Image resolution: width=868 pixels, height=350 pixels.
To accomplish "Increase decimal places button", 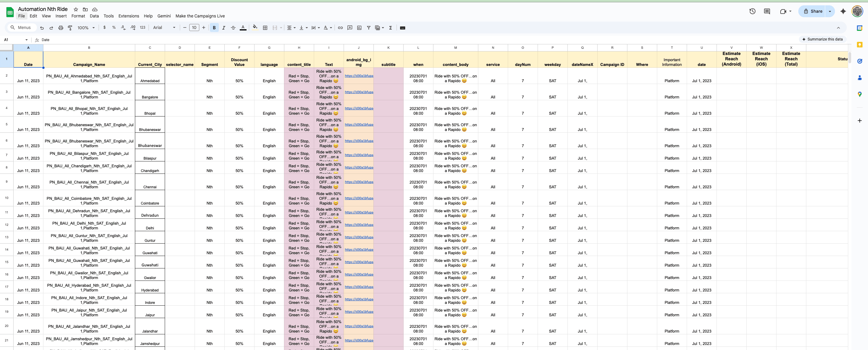I will 133,28.
